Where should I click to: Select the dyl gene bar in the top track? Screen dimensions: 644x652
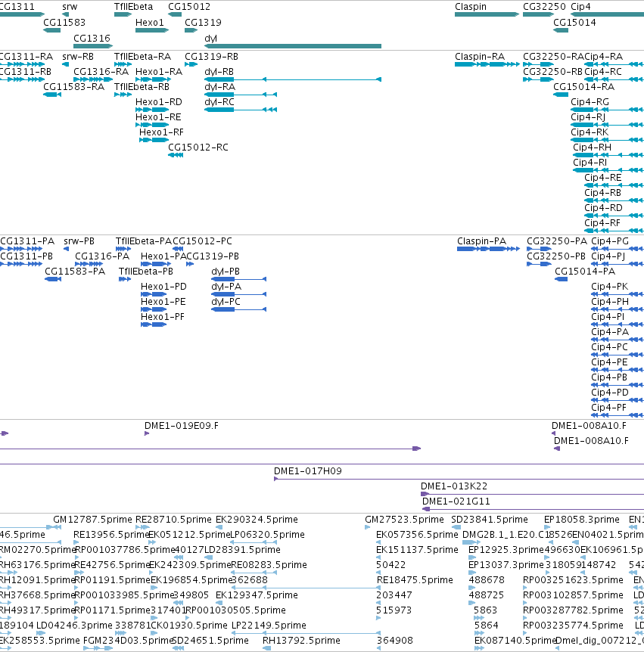[x=293, y=46]
